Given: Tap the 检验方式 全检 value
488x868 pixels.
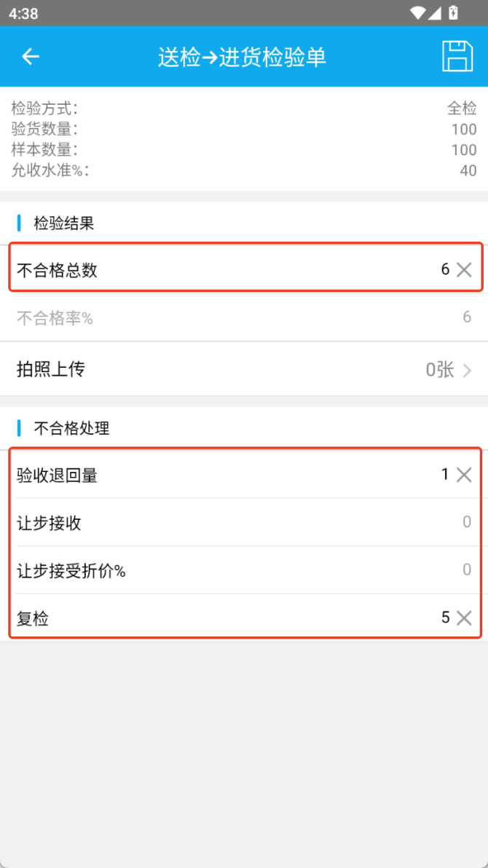Looking at the screenshot, I should 462,109.
